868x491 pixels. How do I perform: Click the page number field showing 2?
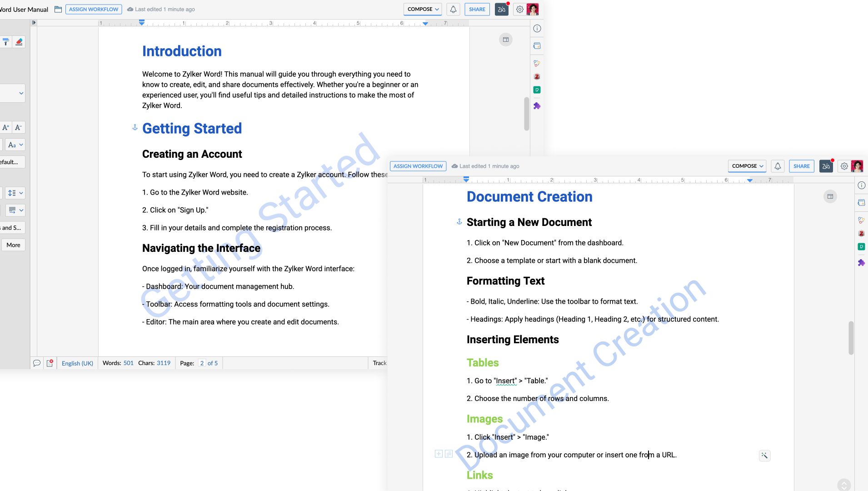(202, 363)
